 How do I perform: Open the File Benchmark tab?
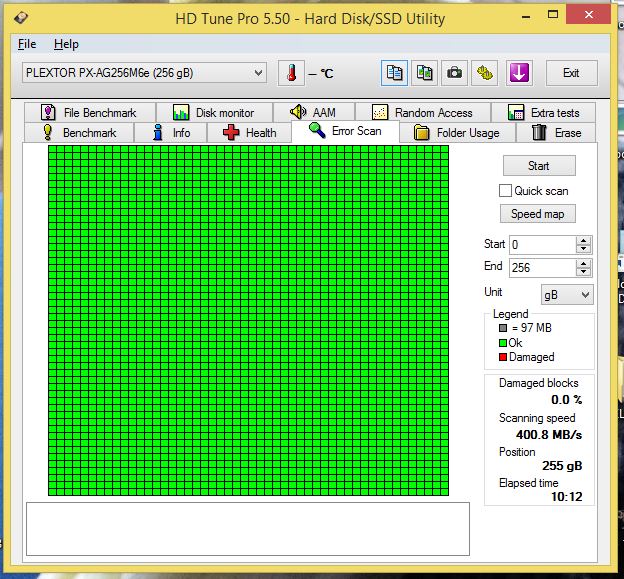pyautogui.click(x=90, y=113)
